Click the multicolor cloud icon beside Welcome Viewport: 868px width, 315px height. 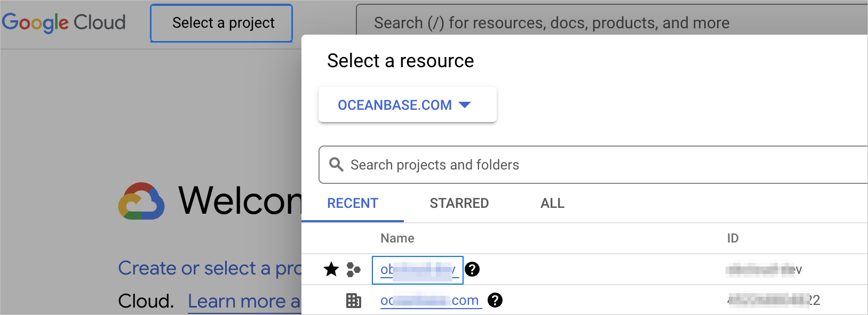click(141, 201)
